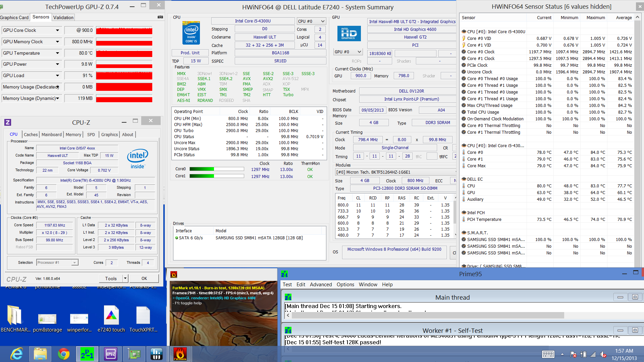Open the Memory tab in CPU-Z

click(x=73, y=134)
